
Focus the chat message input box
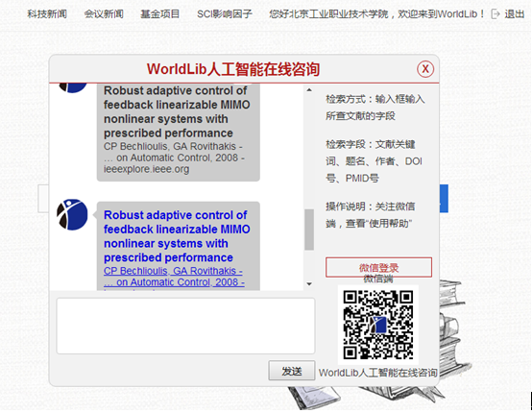tap(185, 326)
